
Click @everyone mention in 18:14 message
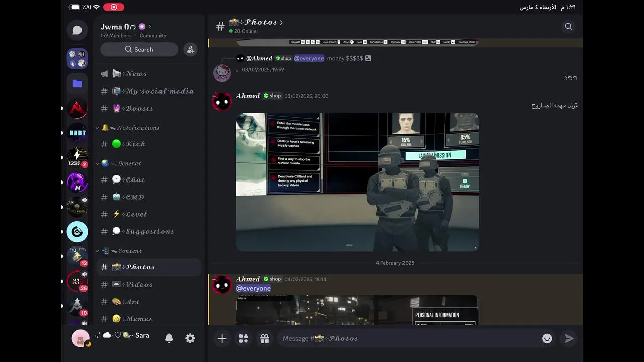point(254,288)
